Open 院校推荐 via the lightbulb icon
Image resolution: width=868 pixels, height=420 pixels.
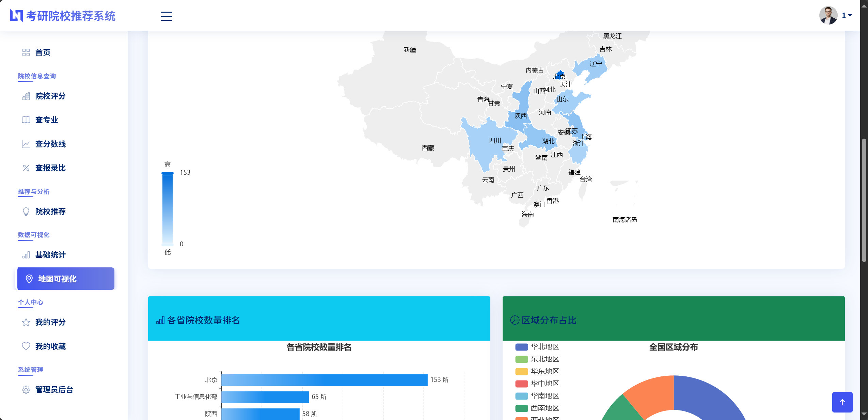[26, 212]
